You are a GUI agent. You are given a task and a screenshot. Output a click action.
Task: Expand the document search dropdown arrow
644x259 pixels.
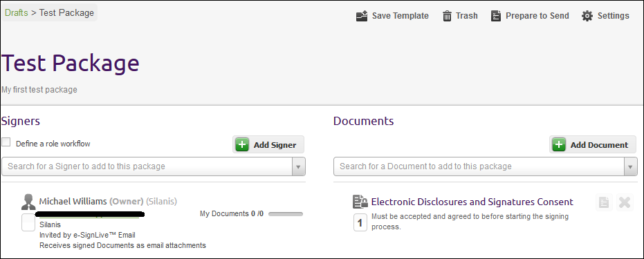click(630, 166)
